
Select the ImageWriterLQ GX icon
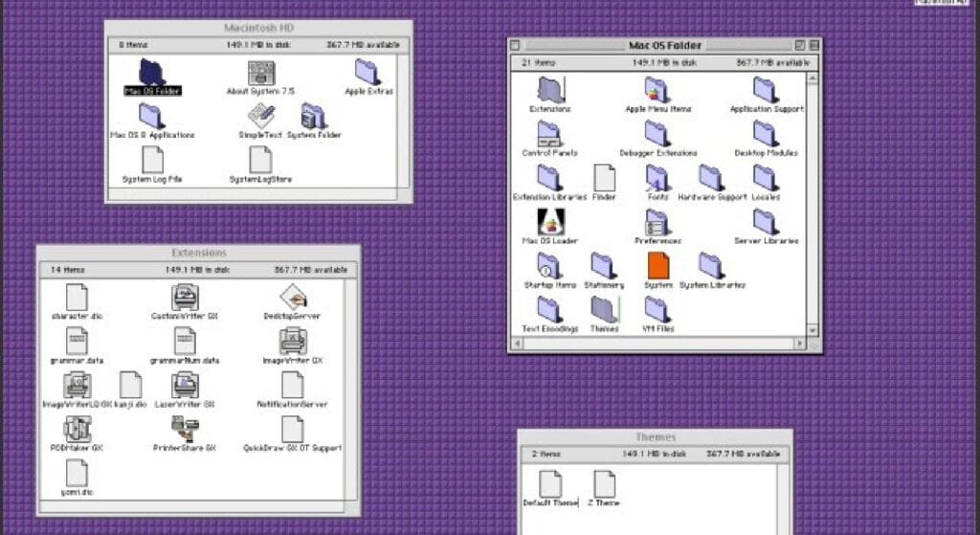[x=77, y=386]
